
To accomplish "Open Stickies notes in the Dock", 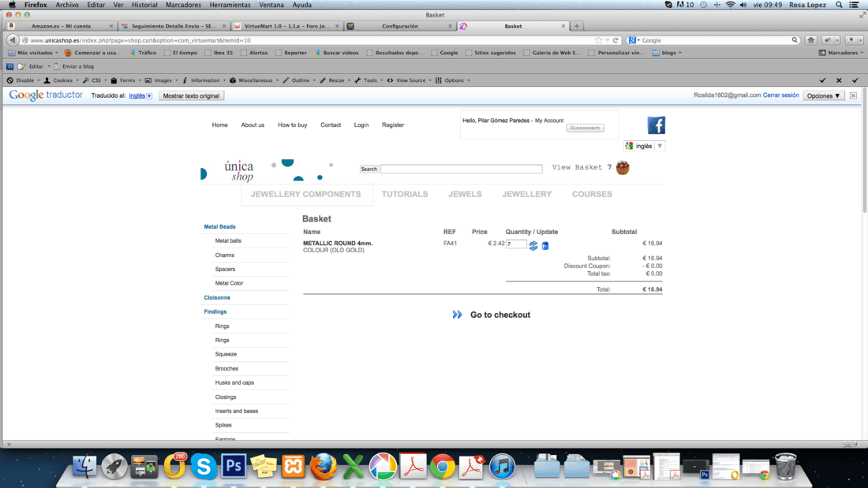I will 264,467.
